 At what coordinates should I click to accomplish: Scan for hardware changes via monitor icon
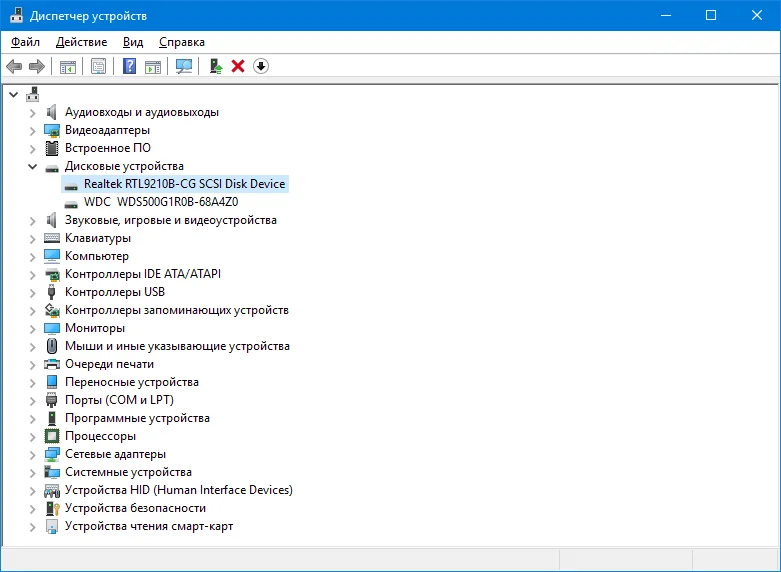click(x=184, y=66)
